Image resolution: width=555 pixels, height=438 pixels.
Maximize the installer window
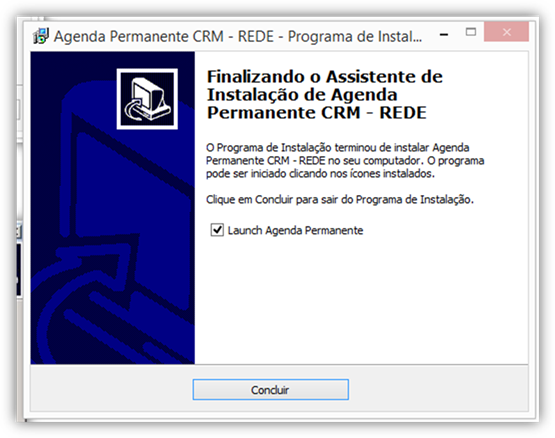[471, 32]
